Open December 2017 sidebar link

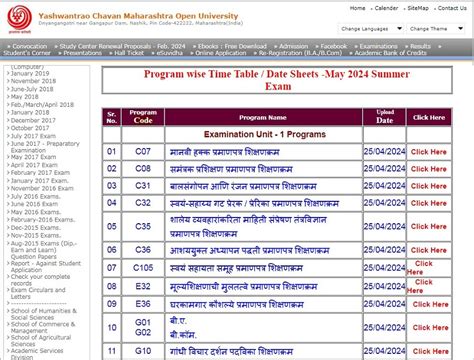click(33, 120)
